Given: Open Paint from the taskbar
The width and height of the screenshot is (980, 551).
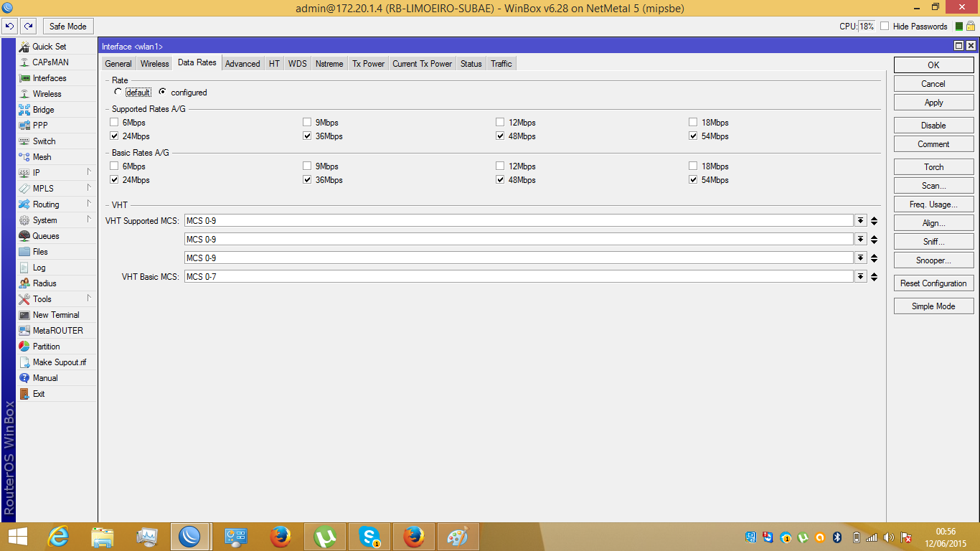Looking at the screenshot, I should point(458,537).
